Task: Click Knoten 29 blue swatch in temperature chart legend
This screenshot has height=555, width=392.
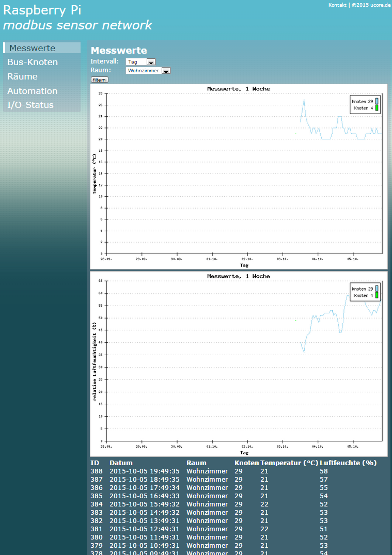Action: pos(377,101)
